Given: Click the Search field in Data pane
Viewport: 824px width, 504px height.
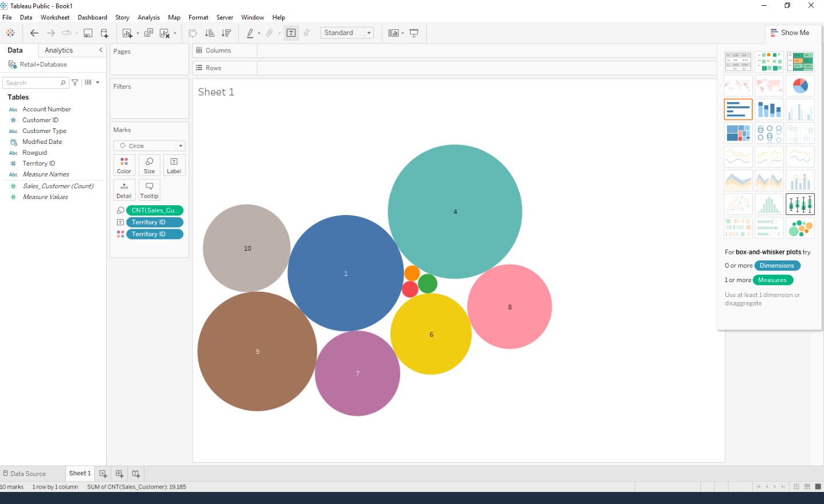Looking at the screenshot, I should [x=33, y=83].
